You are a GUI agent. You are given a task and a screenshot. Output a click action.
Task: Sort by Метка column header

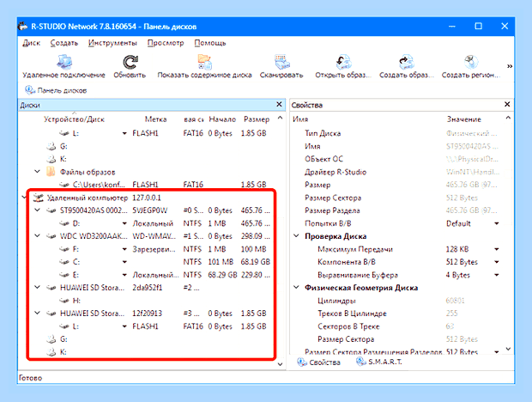pos(155,119)
